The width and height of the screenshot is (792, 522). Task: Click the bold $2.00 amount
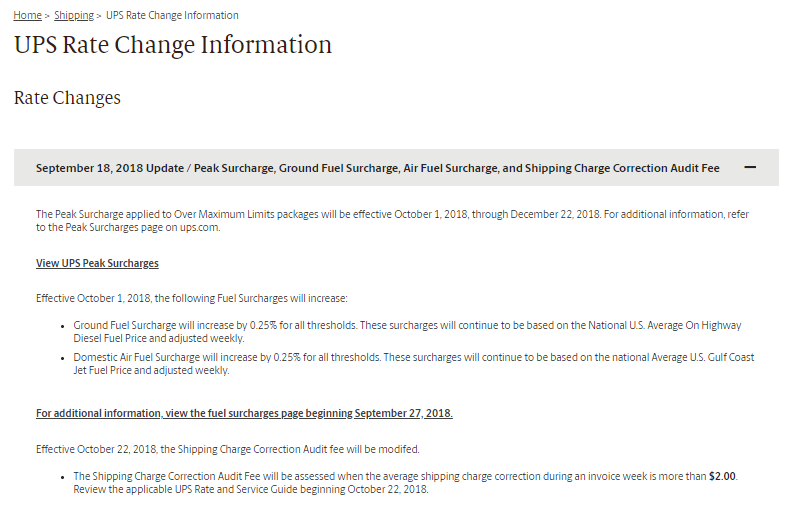tap(722, 476)
